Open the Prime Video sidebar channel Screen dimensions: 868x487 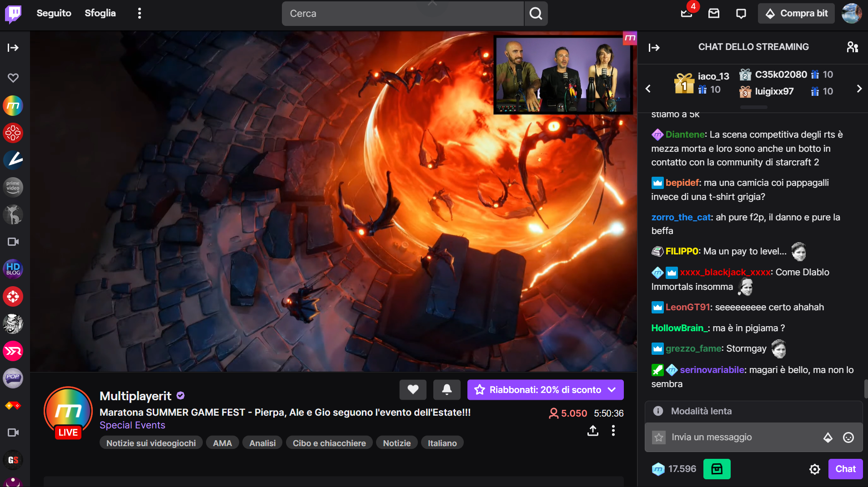pyautogui.click(x=13, y=187)
